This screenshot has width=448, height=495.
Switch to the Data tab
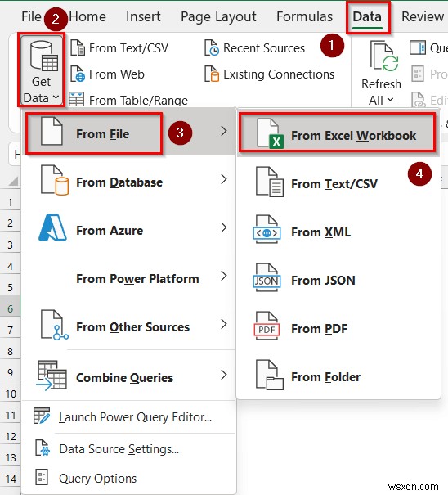point(367,17)
